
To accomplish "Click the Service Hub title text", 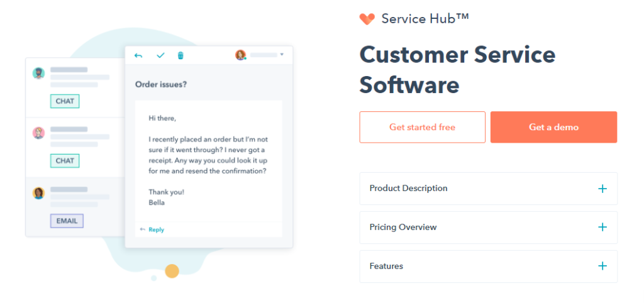I will tap(425, 18).
